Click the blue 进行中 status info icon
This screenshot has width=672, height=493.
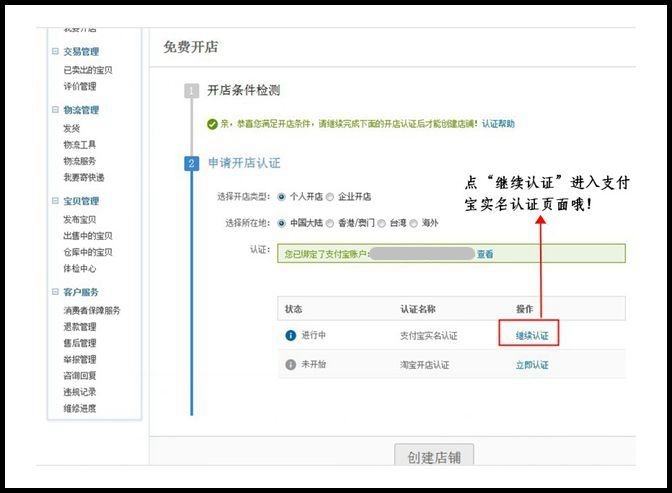291,335
